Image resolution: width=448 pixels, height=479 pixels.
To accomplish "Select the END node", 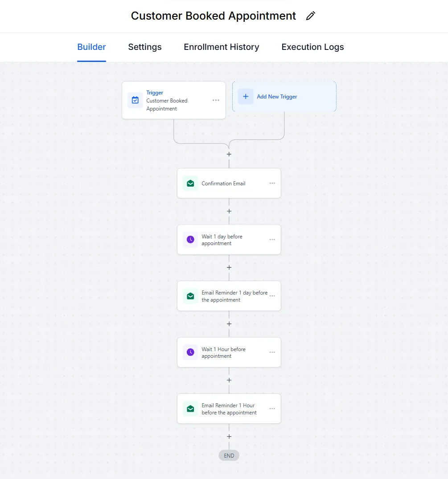I will 229,455.
